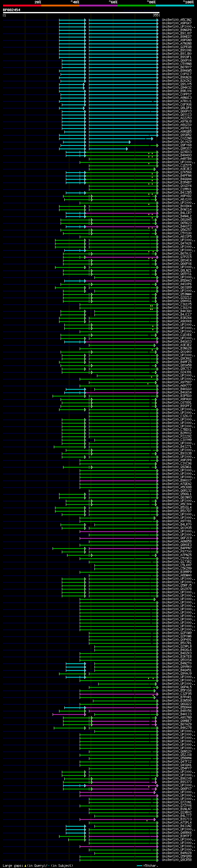
Task: Select the UniRef100_B4PFN4 label
Action: pos(177,176)
